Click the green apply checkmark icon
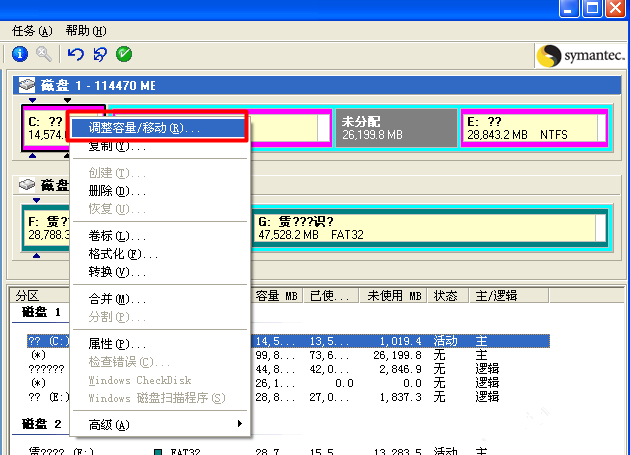This screenshot has width=630, height=455. (124, 54)
